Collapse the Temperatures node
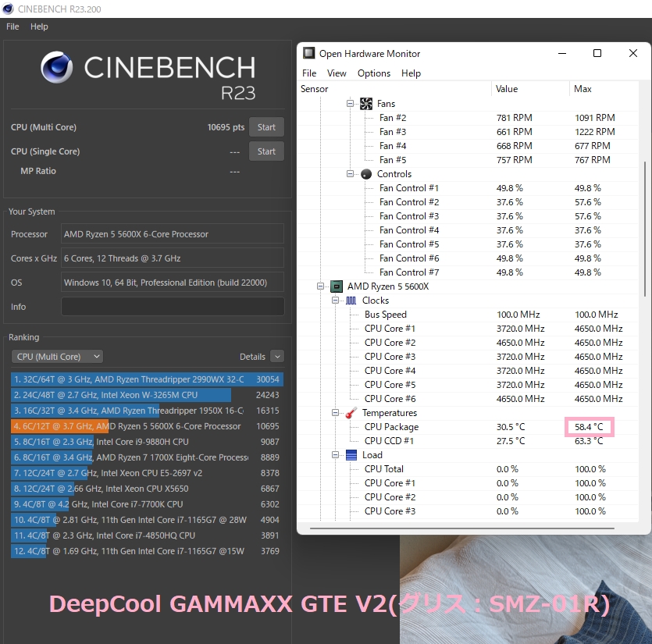The height and width of the screenshot is (644, 652). click(x=335, y=412)
